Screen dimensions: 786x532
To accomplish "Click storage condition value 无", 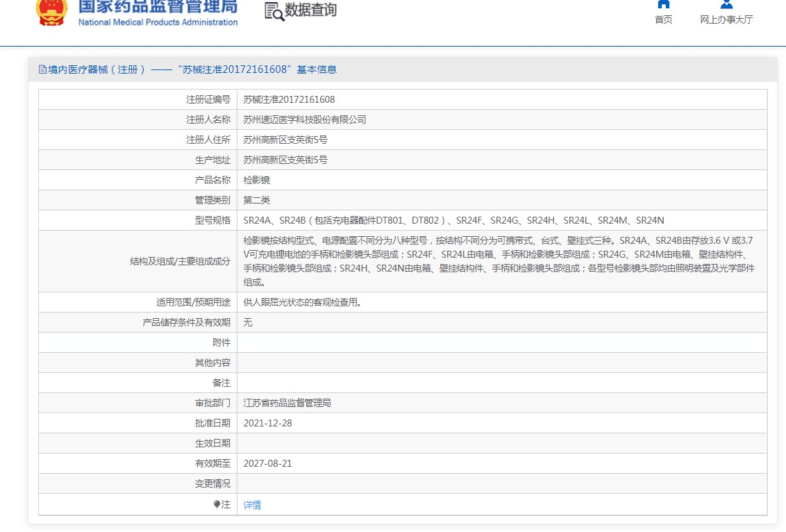I will point(248,322).
